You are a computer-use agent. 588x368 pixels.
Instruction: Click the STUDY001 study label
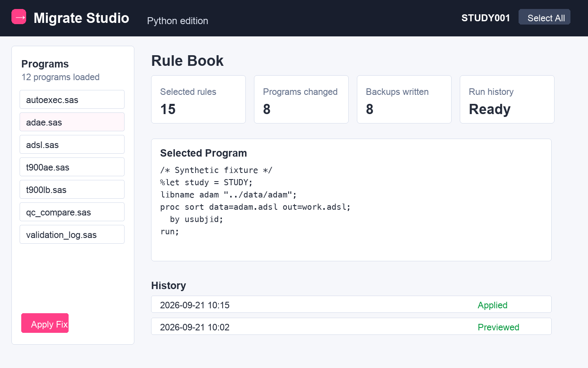[x=486, y=18]
